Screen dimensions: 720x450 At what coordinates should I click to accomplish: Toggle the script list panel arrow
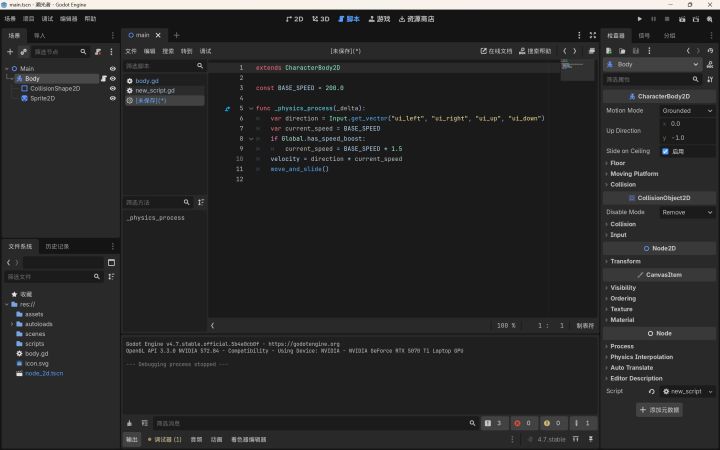click(x=212, y=326)
